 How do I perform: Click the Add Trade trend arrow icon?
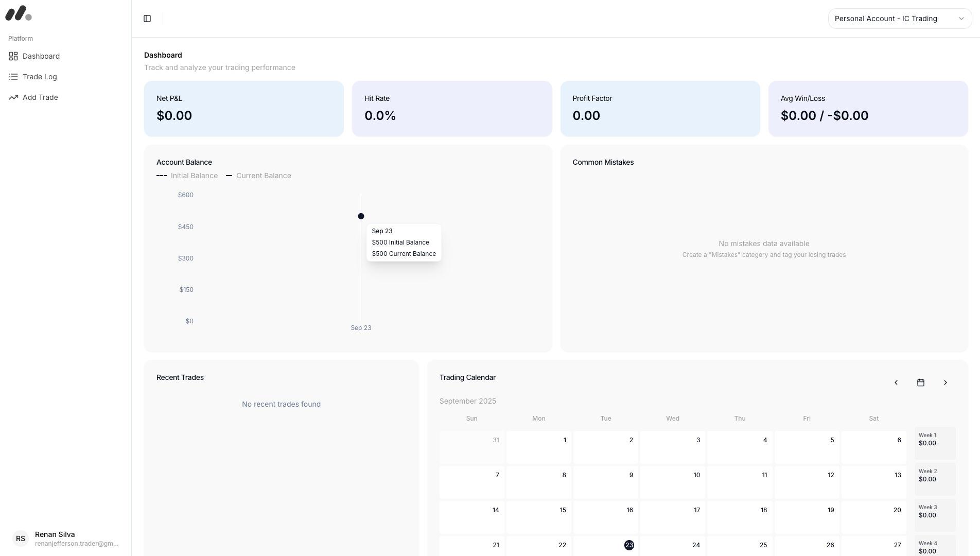(x=13, y=97)
